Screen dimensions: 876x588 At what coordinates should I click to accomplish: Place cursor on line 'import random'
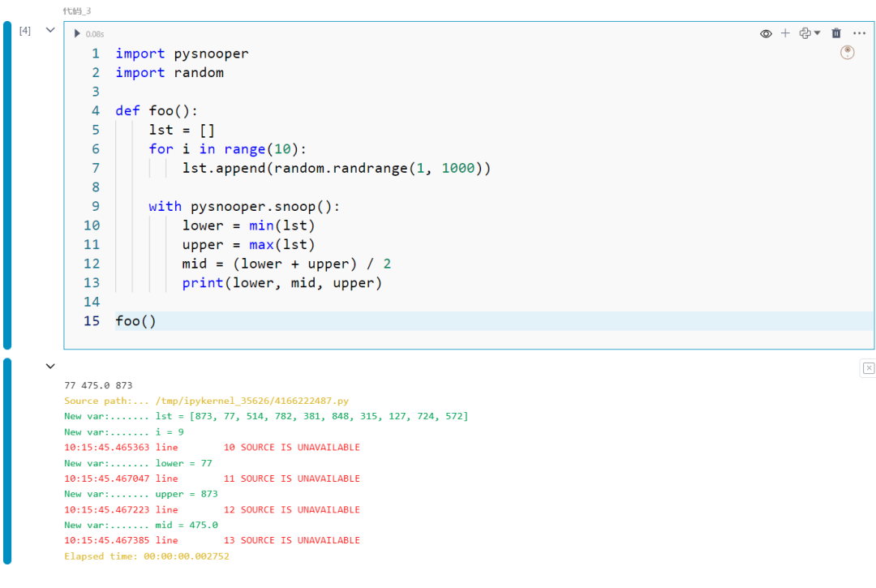click(x=170, y=73)
